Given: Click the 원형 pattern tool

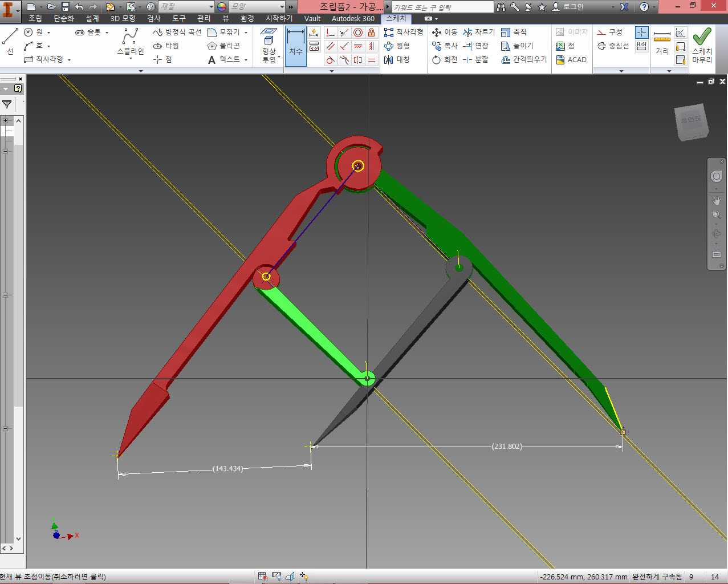Looking at the screenshot, I should (397, 46).
